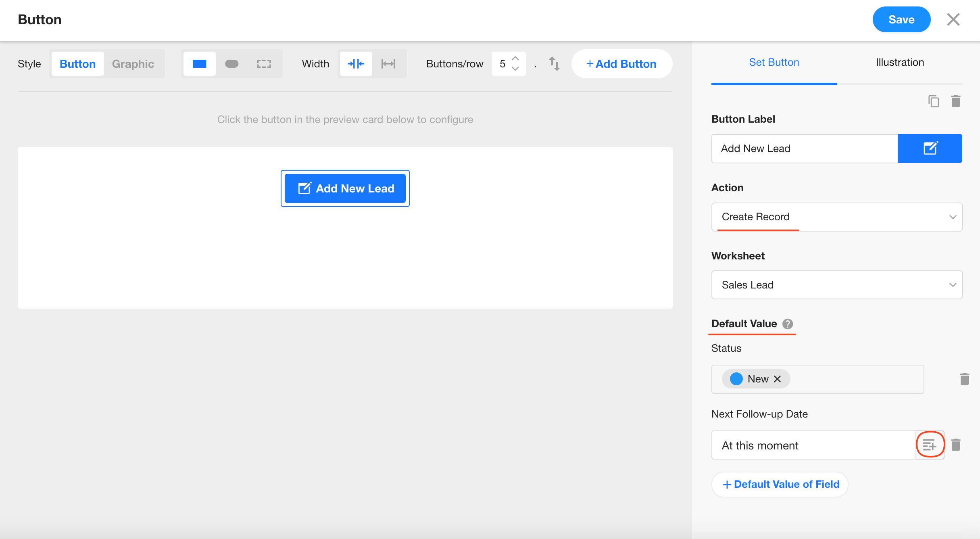Image resolution: width=980 pixels, height=539 pixels.
Task: Click the duplicate button copy icon
Action: [934, 101]
